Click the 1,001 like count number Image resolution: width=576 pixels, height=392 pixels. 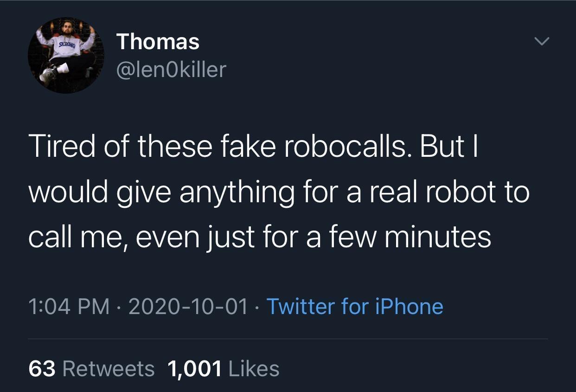pos(194,369)
